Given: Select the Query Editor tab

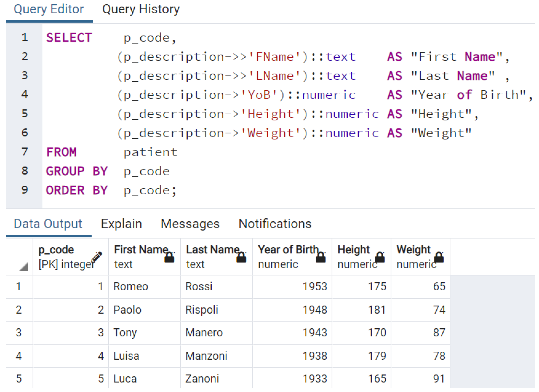Looking at the screenshot, I should pos(49,9).
